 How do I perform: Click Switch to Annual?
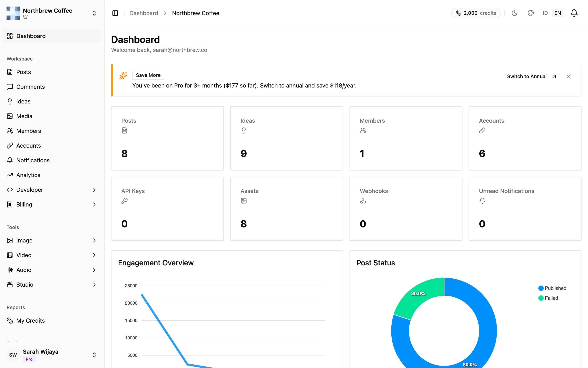tap(531, 76)
